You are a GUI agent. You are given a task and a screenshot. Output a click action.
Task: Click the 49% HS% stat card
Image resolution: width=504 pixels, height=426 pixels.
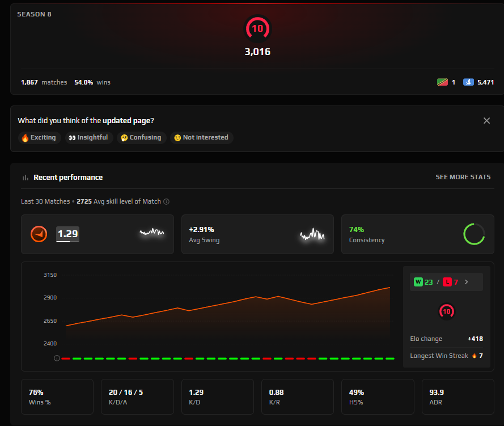pos(378,397)
